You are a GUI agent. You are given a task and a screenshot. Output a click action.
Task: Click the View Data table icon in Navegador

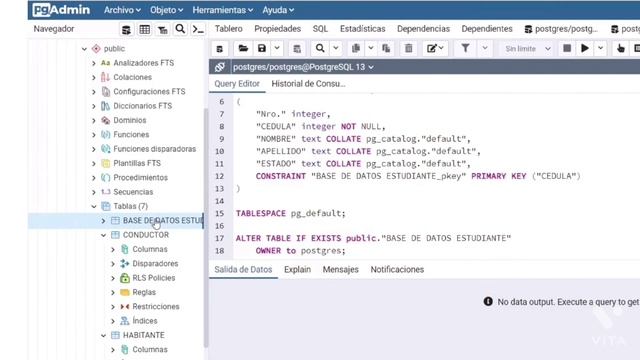click(x=144, y=29)
